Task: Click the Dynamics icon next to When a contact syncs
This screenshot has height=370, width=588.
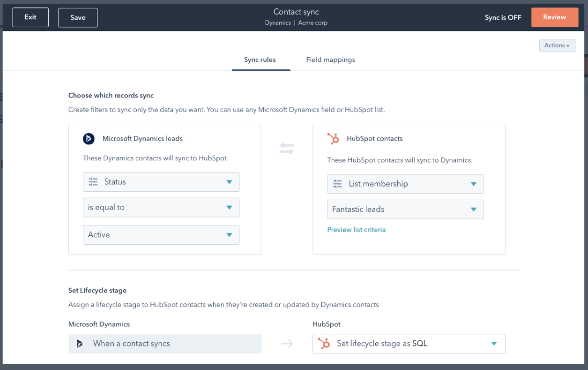Action: (80, 343)
